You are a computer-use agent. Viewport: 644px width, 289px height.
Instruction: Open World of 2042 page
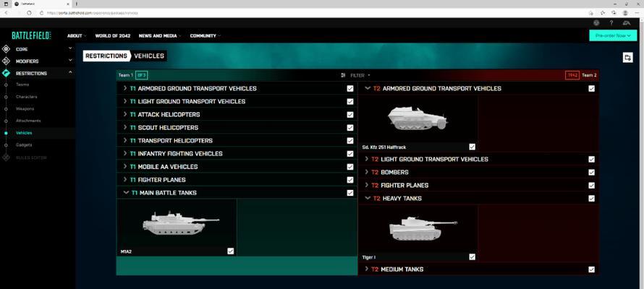point(113,35)
